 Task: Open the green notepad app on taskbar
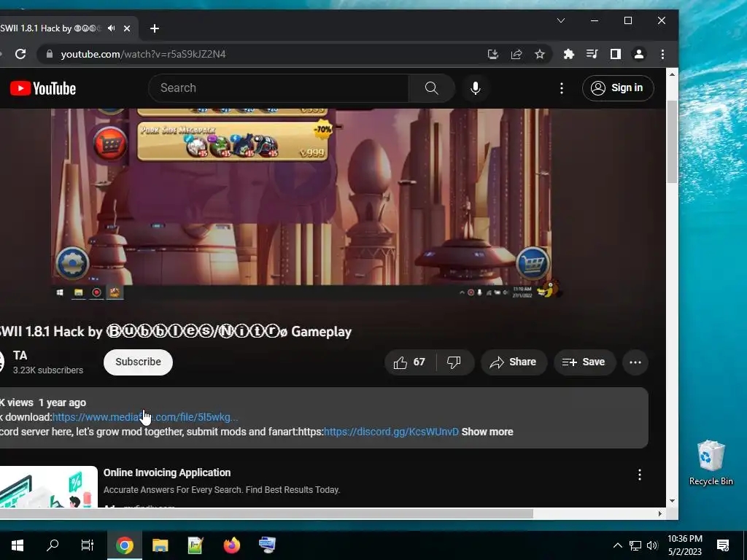[196, 545]
